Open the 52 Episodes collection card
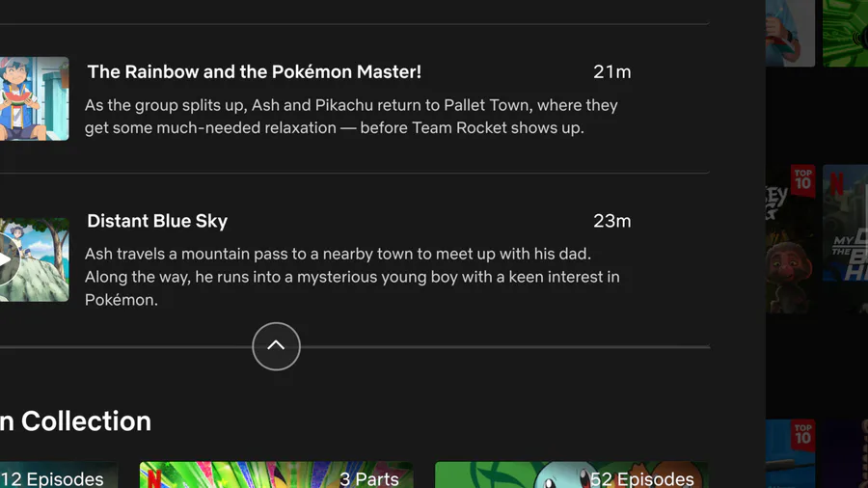868x488 pixels. point(571,474)
